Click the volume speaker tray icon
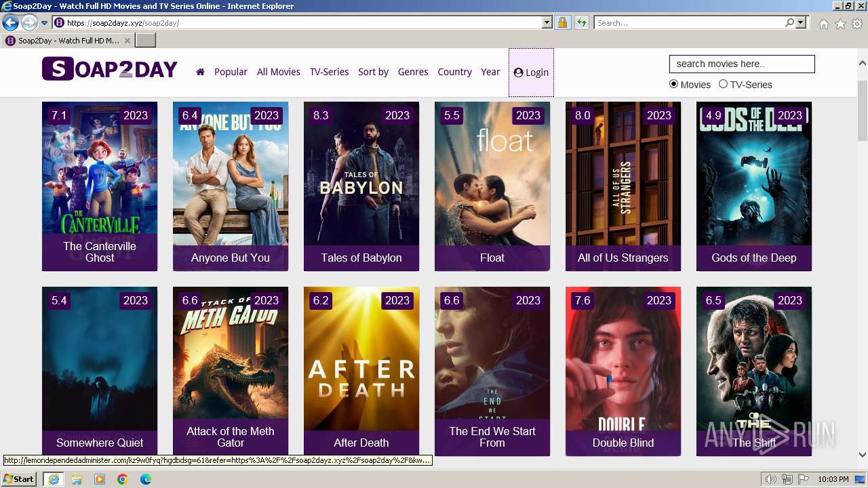The height and width of the screenshot is (488, 868). (771, 480)
